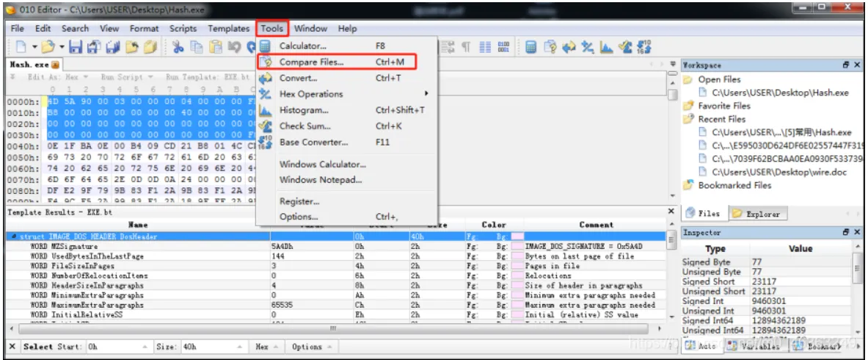Switch to the Auto inspector tab
This screenshot has height=360, width=868.
tap(701, 346)
